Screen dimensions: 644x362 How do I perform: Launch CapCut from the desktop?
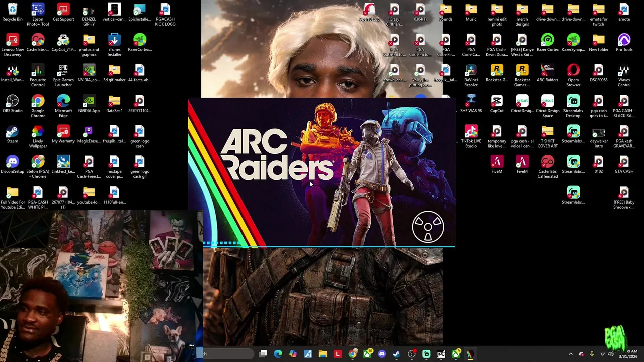coord(497,104)
